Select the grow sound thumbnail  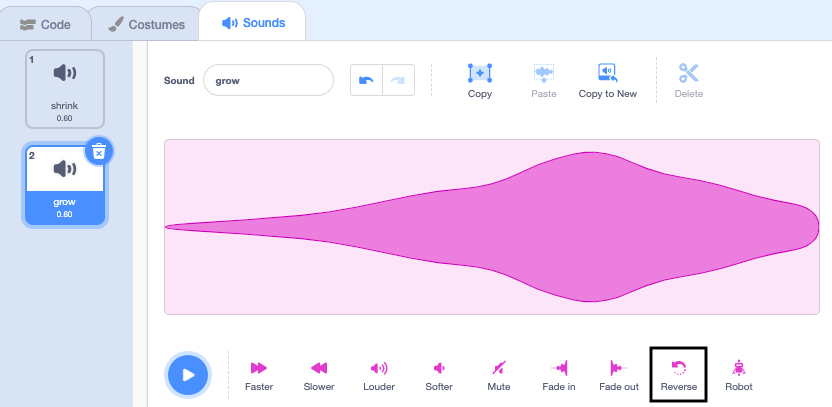(x=65, y=186)
